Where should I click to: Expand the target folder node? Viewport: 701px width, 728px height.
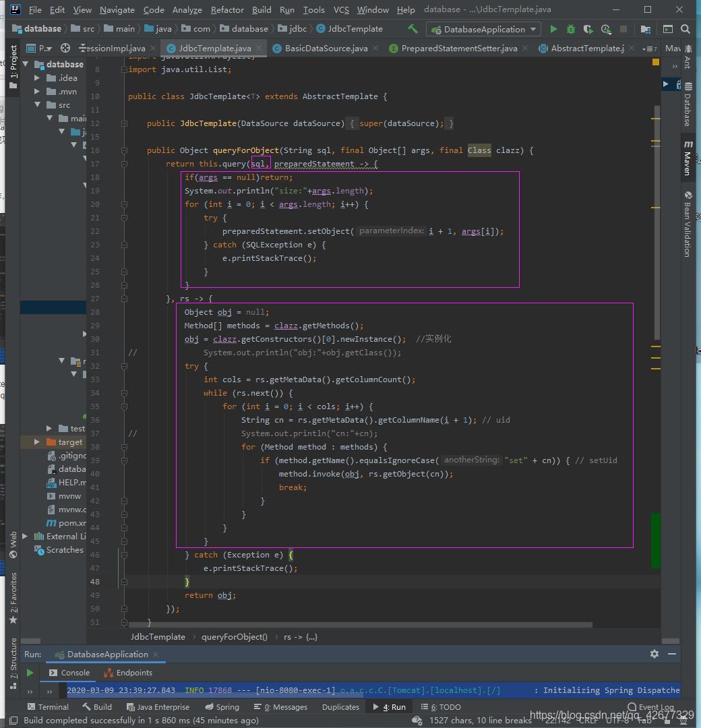point(38,442)
